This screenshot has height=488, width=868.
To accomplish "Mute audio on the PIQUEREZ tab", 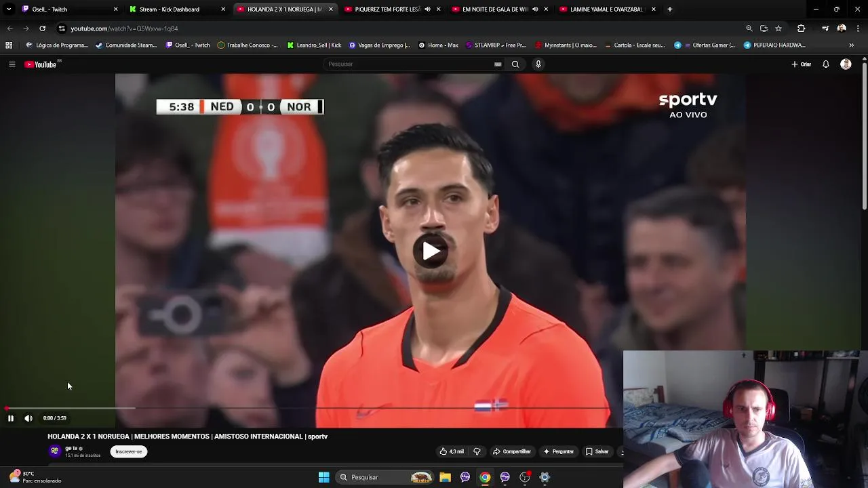I will pos(427,9).
